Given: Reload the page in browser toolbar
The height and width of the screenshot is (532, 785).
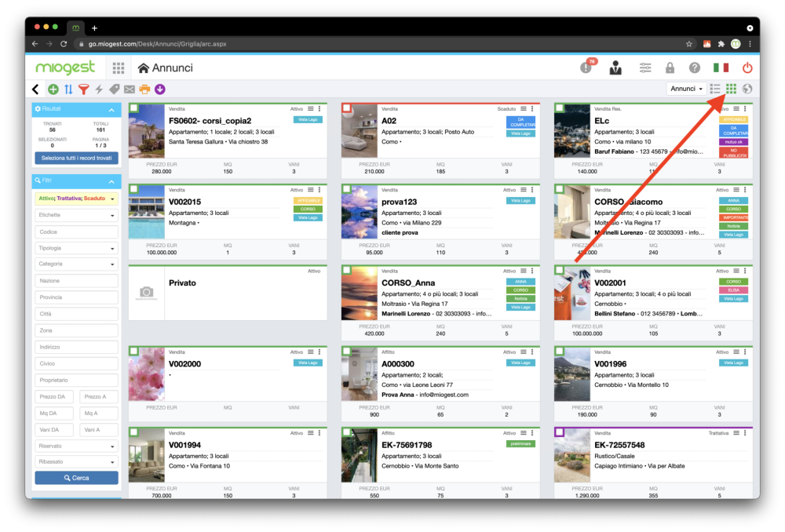Looking at the screenshot, I should 64,44.
